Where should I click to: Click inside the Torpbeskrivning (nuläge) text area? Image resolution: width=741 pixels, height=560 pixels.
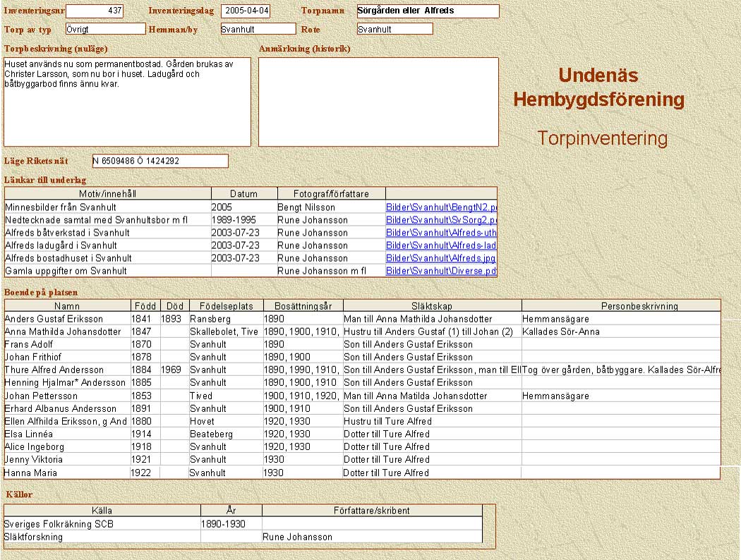(127, 102)
